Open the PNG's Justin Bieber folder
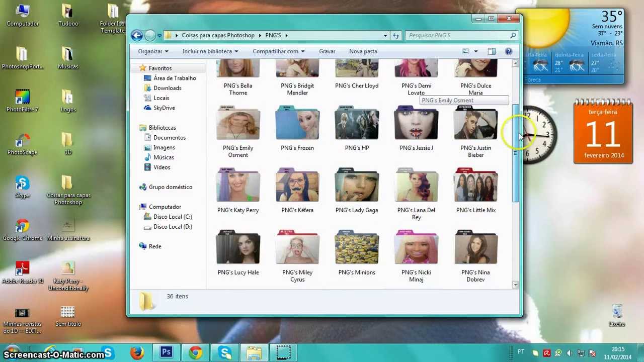Screen dimensions: 644x362 point(475,132)
